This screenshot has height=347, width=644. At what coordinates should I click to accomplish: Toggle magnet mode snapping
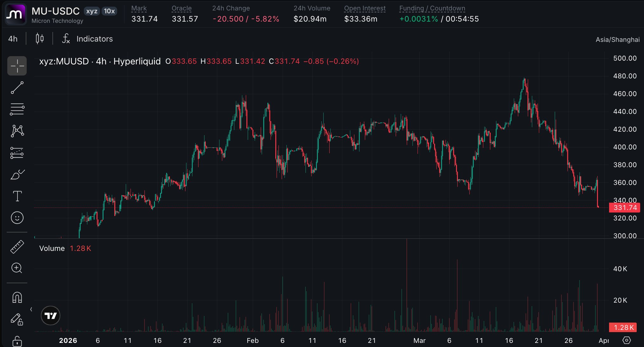[x=17, y=298]
